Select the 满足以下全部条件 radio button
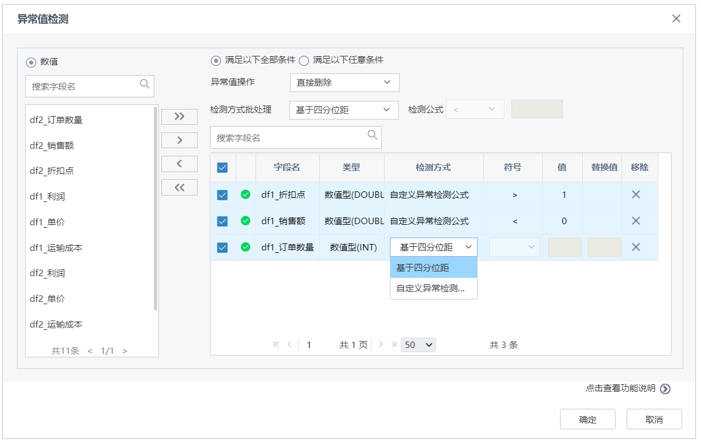Viewport: 701px width, 443px height. pos(216,60)
